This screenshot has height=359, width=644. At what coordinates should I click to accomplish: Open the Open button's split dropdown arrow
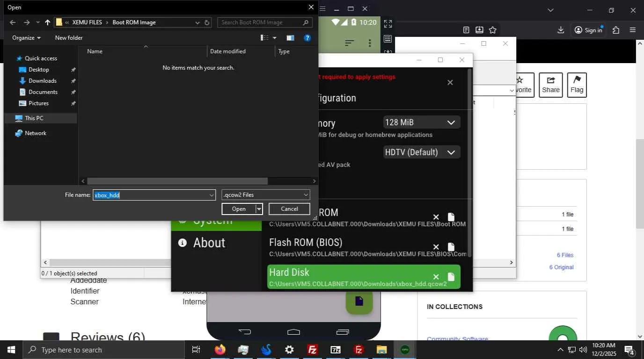[259, 209]
